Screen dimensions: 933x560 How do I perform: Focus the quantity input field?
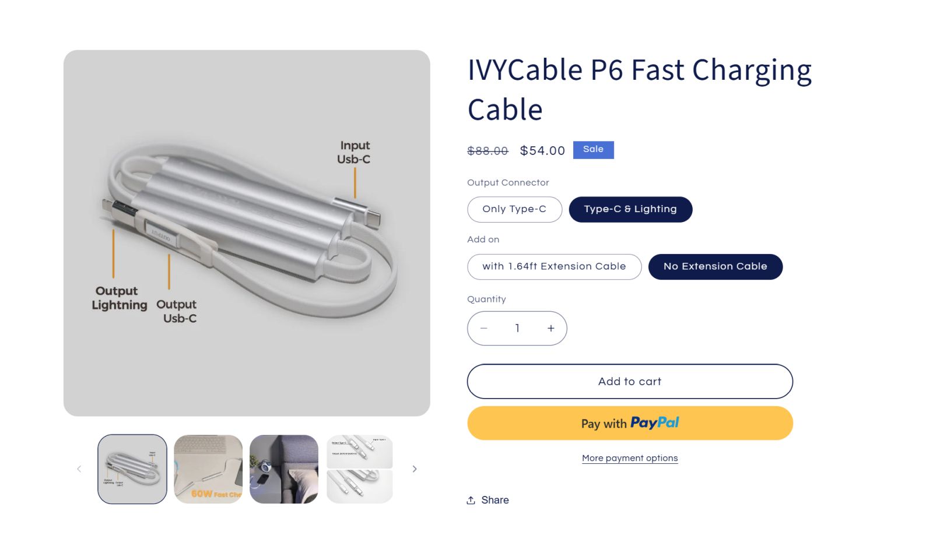point(517,329)
